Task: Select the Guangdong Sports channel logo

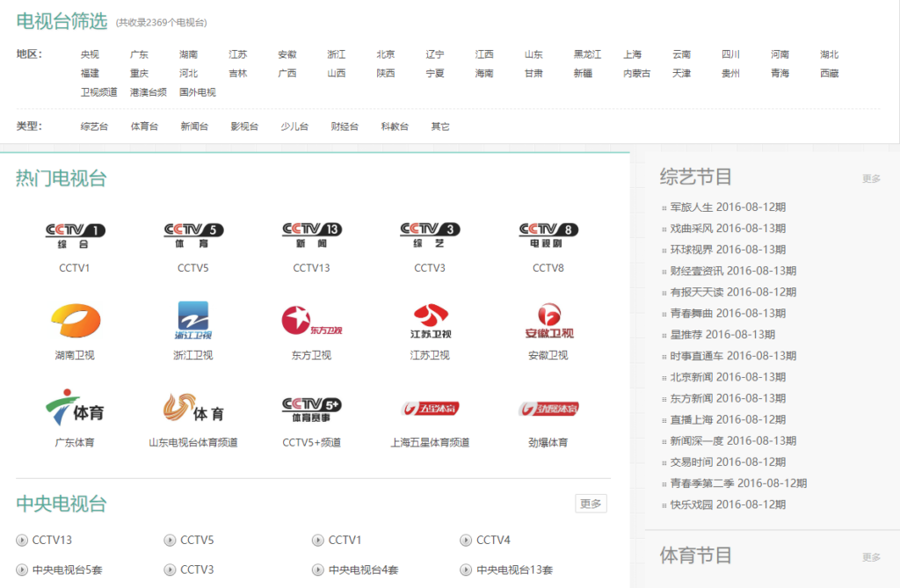Action: (x=75, y=409)
